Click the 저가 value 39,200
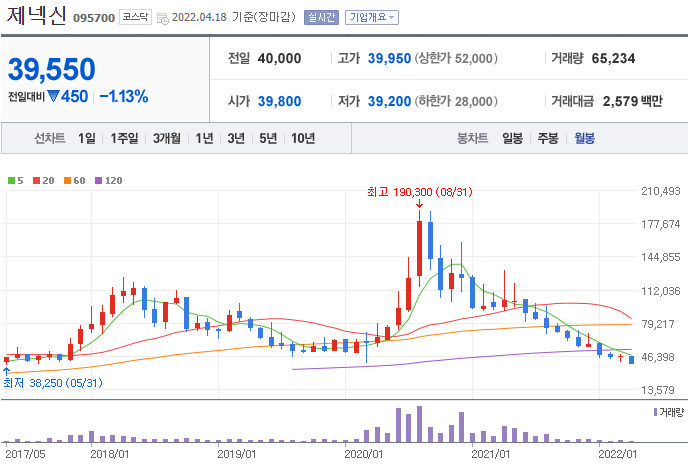This screenshot has width=688, height=464. [389, 101]
